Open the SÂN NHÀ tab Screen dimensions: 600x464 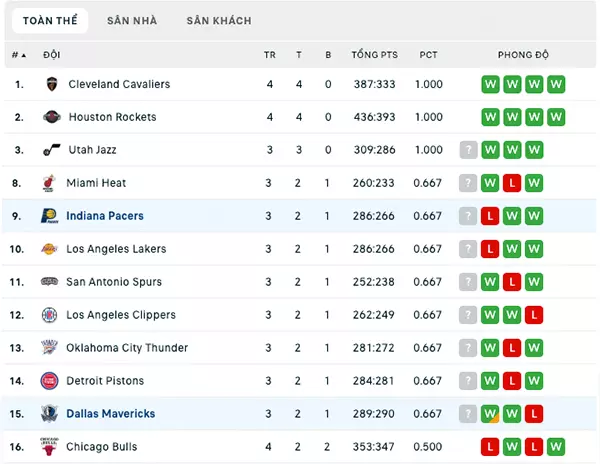coord(132,21)
